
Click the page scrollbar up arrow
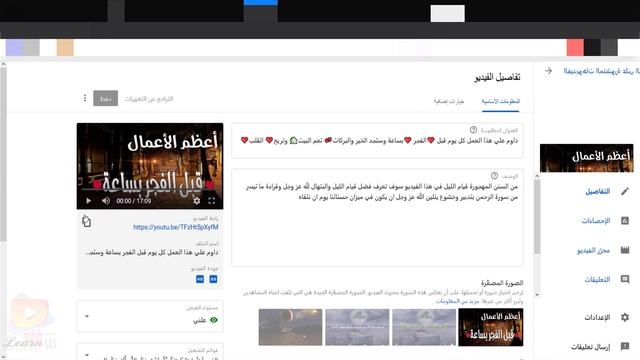click(3, 64)
